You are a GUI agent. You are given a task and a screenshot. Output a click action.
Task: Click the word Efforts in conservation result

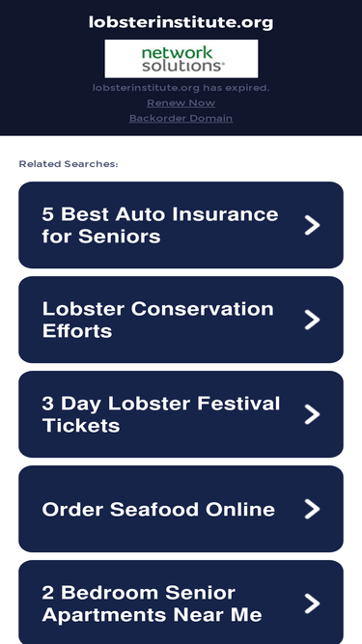[x=77, y=331]
